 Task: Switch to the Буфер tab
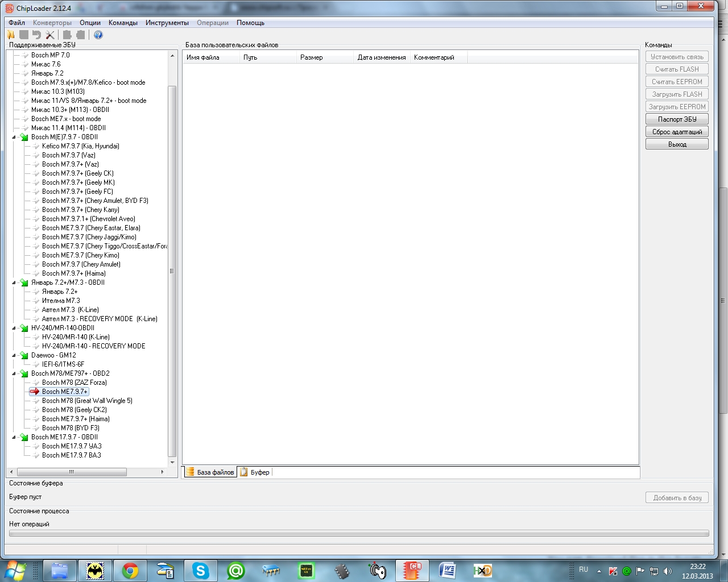[x=255, y=472]
